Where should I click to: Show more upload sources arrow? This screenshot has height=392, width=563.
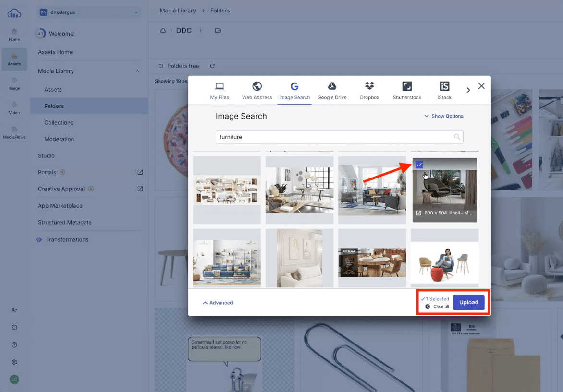[x=468, y=90]
